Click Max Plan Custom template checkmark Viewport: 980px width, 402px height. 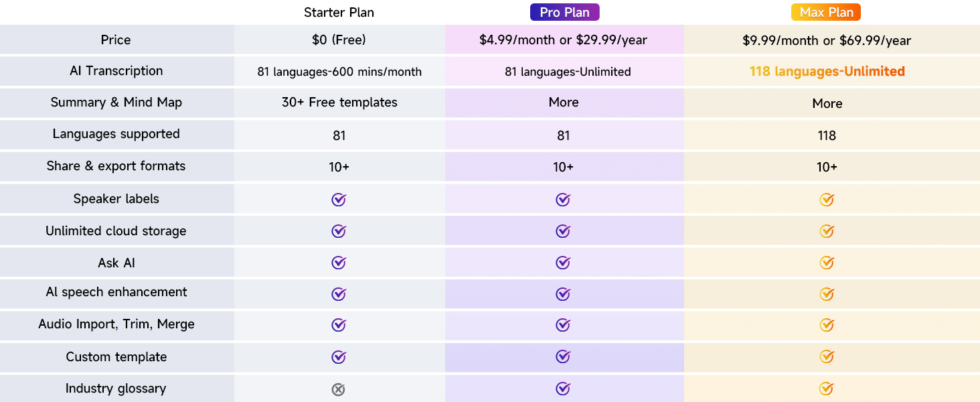pos(827,356)
